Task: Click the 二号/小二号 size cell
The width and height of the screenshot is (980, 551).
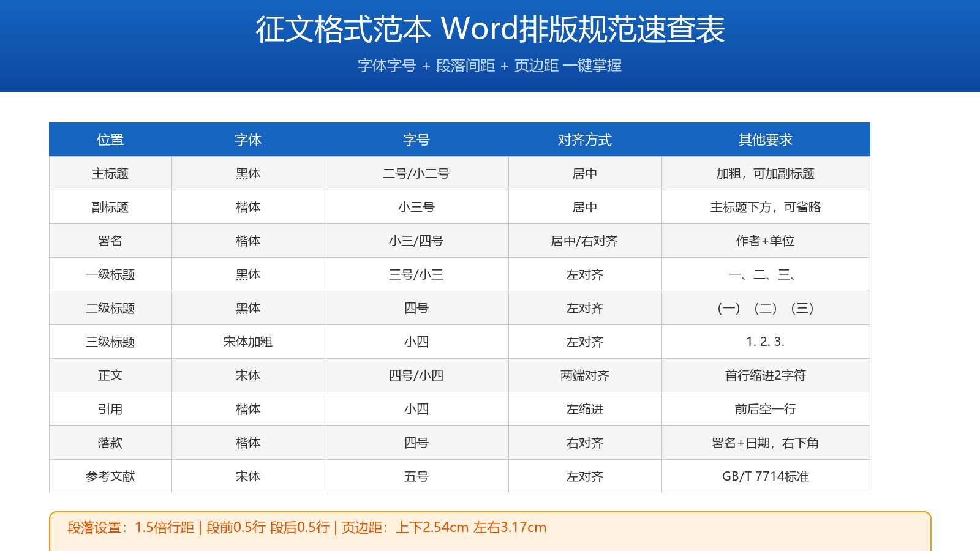Action: point(417,173)
